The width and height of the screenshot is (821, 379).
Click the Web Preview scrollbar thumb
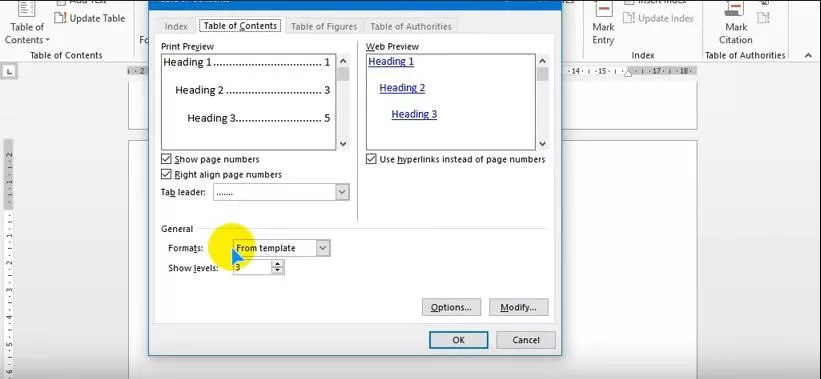[x=542, y=74]
